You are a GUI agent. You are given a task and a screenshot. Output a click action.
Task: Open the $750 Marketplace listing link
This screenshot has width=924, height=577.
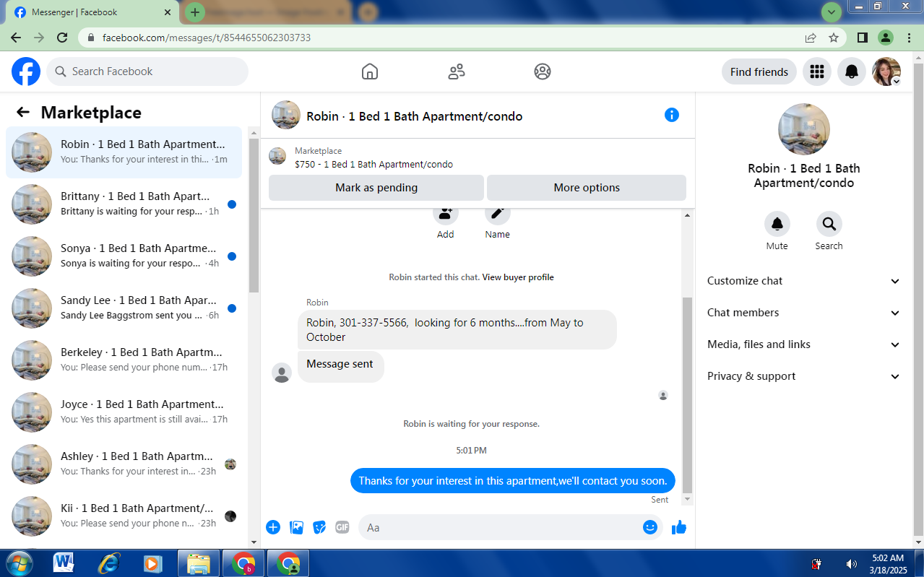pyautogui.click(x=374, y=164)
